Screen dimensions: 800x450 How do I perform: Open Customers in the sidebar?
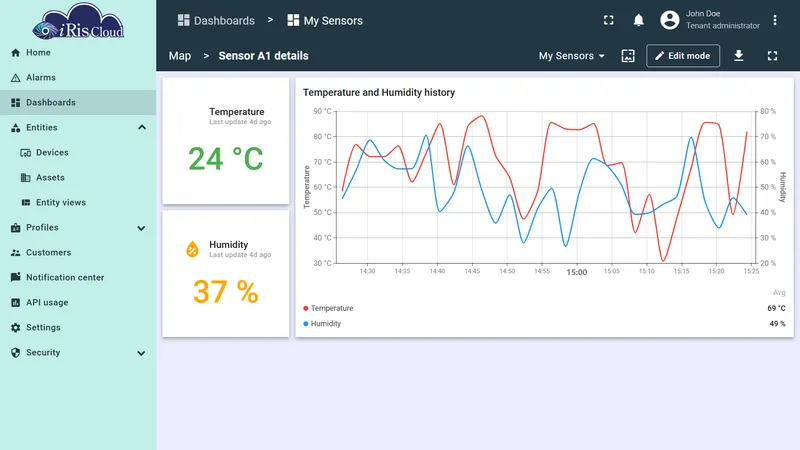(x=78, y=253)
